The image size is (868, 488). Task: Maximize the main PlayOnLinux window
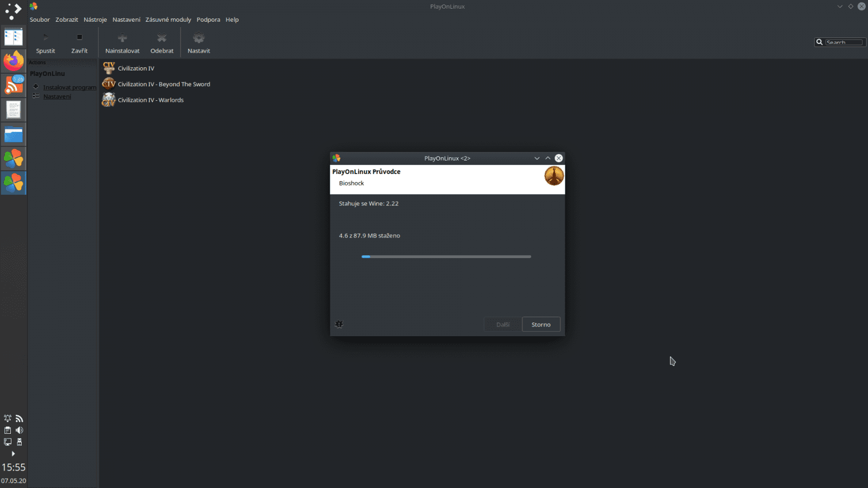pos(851,7)
